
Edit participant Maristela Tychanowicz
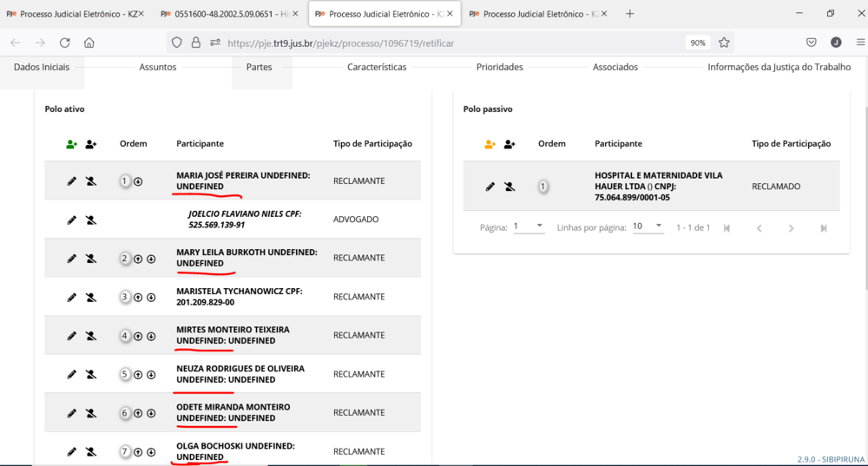pos(71,297)
